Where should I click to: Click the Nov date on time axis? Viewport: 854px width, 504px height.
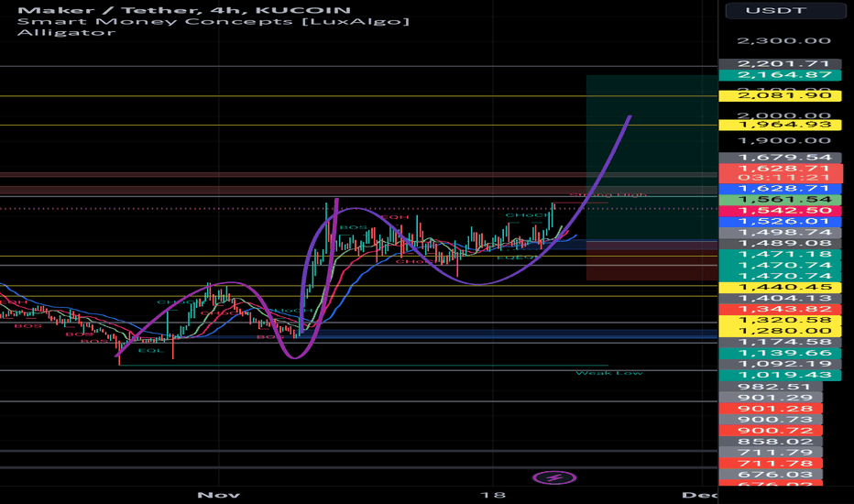218,495
